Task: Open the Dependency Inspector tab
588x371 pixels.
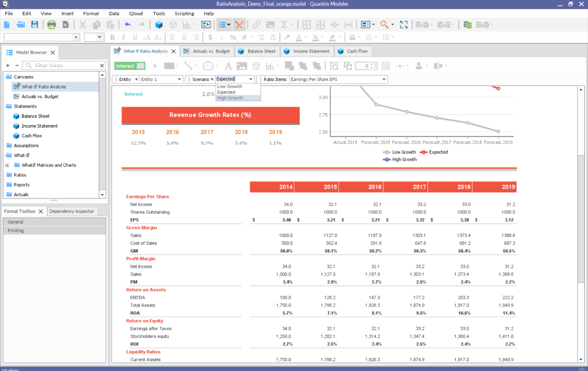Action: (72, 211)
